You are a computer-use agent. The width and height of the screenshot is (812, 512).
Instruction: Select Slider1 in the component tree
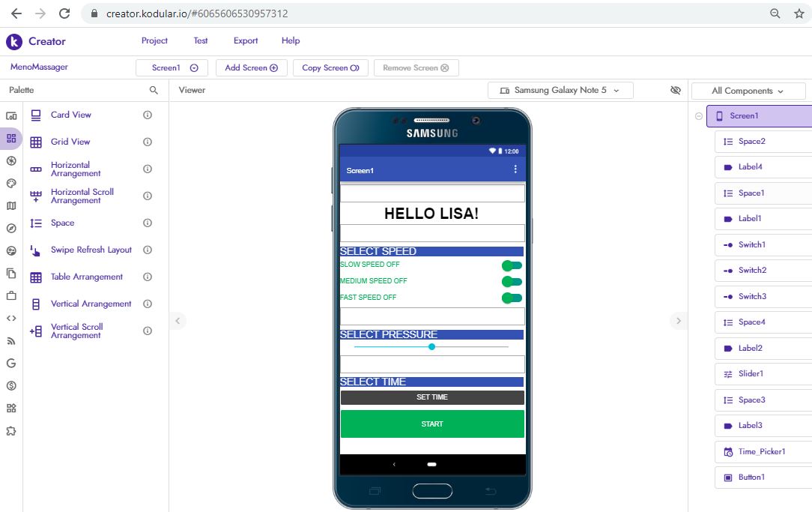coord(763,373)
